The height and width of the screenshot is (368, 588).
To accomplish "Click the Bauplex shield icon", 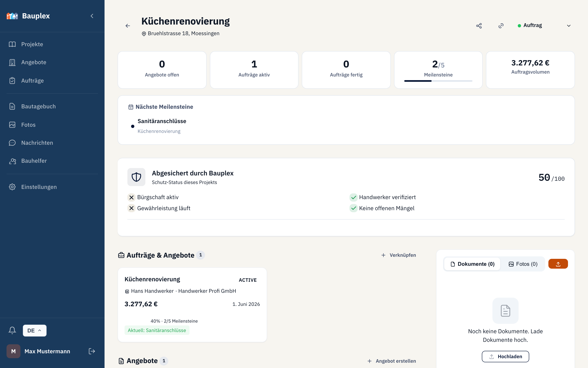I will click(x=136, y=177).
